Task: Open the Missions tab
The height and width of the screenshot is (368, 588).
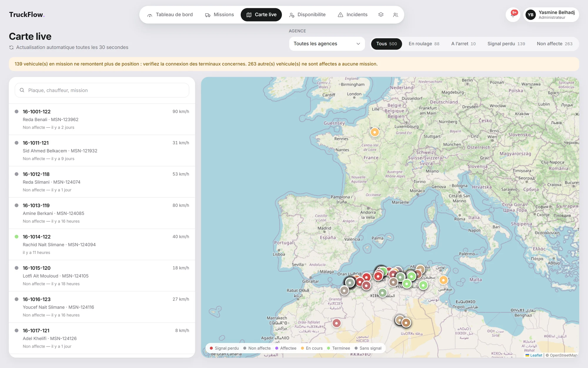Action: click(x=219, y=15)
